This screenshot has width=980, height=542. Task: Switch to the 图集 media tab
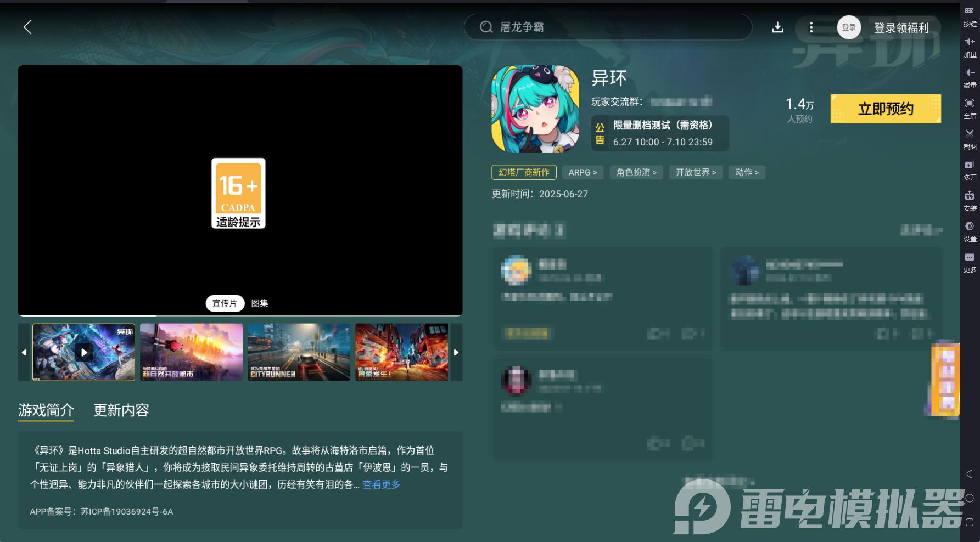(259, 303)
